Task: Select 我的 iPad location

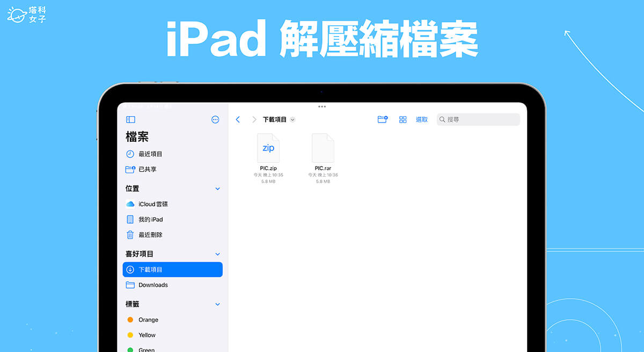Action: (x=150, y=219)
